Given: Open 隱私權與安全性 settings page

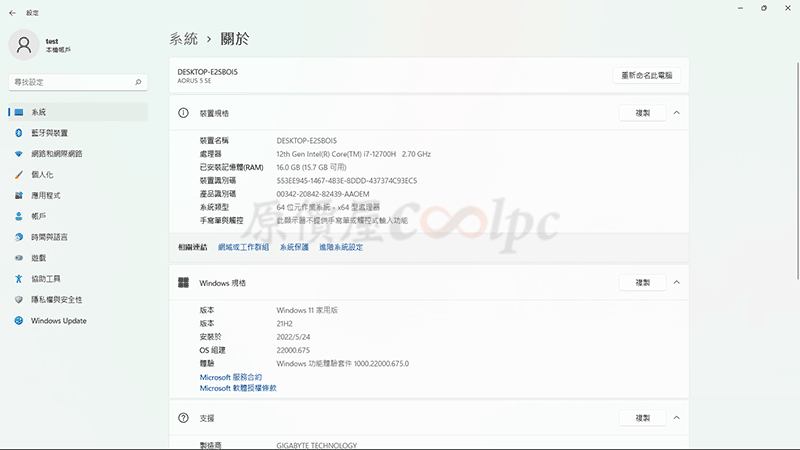Looking at the screenshot, I should pyautogui.click(x=78, y=299).
